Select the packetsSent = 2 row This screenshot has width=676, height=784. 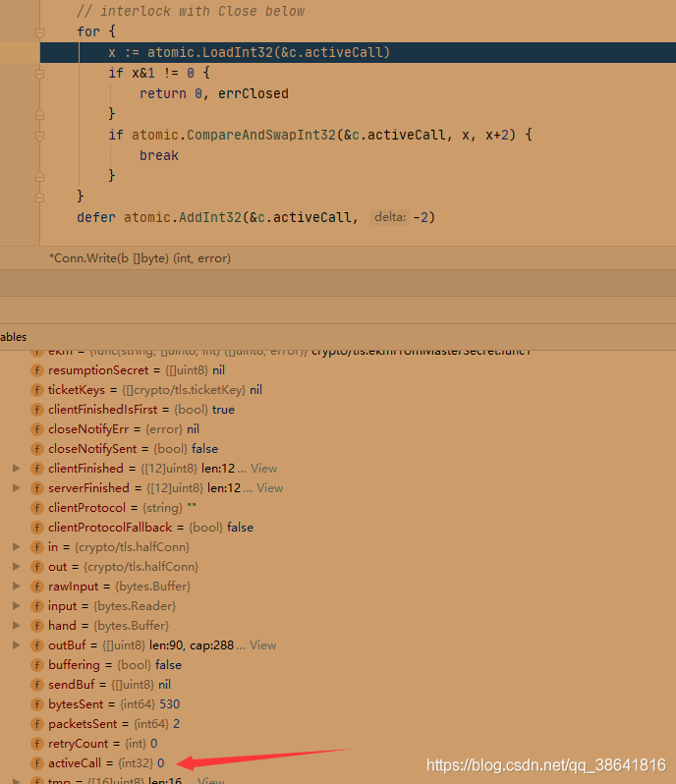338,724
